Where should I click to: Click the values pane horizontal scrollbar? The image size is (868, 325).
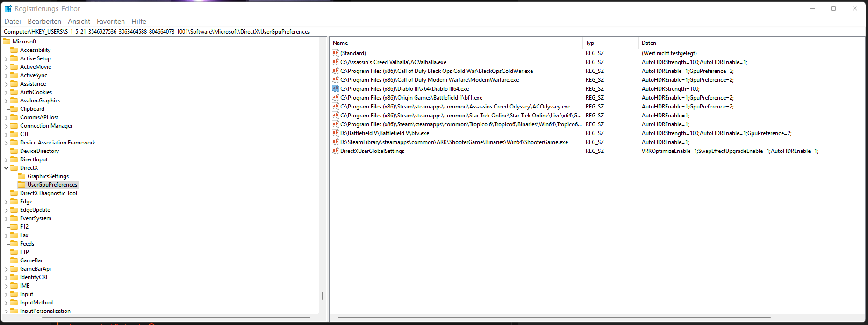pos(554,318)
